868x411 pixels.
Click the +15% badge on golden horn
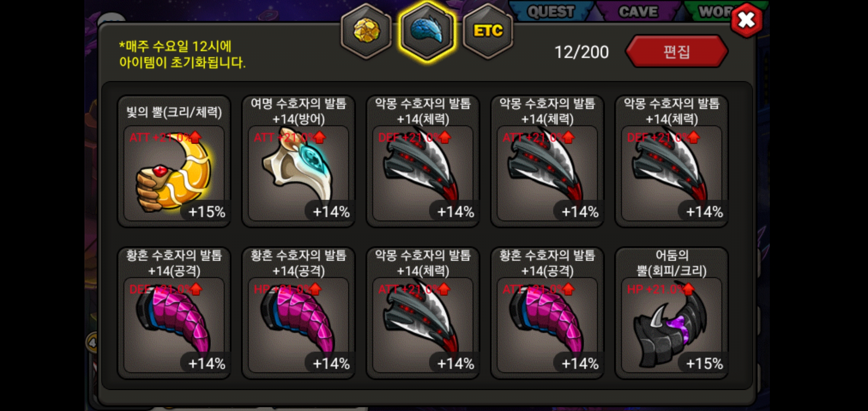pyautogui.click(x=206, y=212)
